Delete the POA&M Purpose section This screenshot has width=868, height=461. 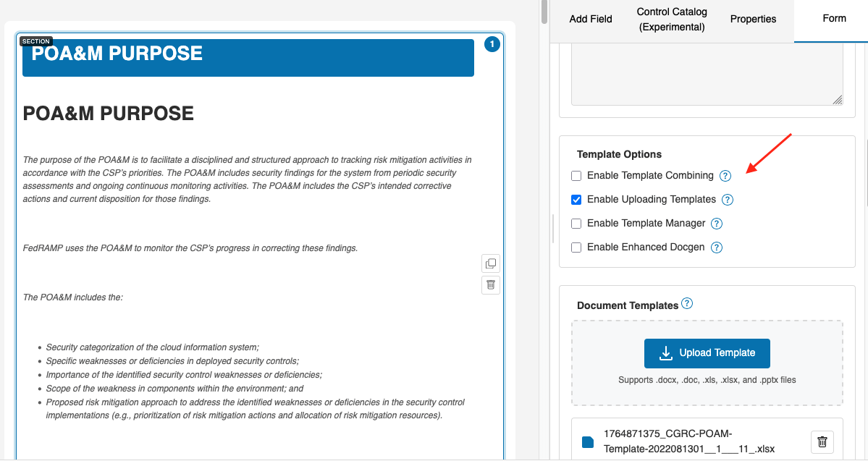[x=491, y=284]
